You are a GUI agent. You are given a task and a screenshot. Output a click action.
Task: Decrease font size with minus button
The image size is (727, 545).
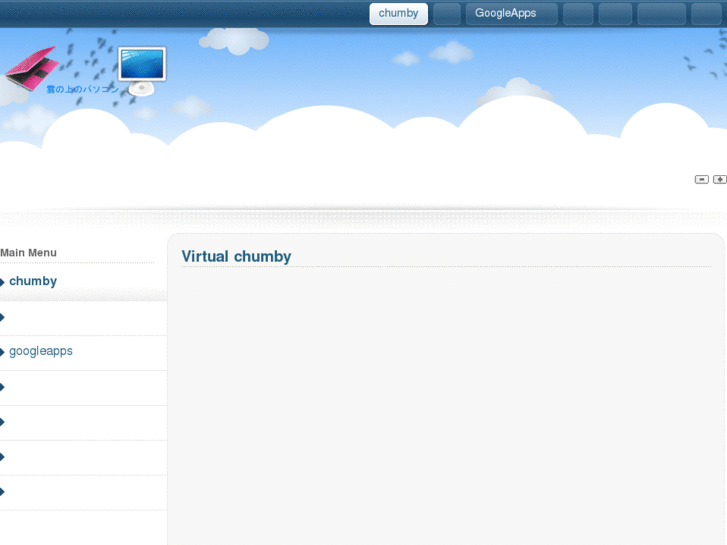pos(701,180)
